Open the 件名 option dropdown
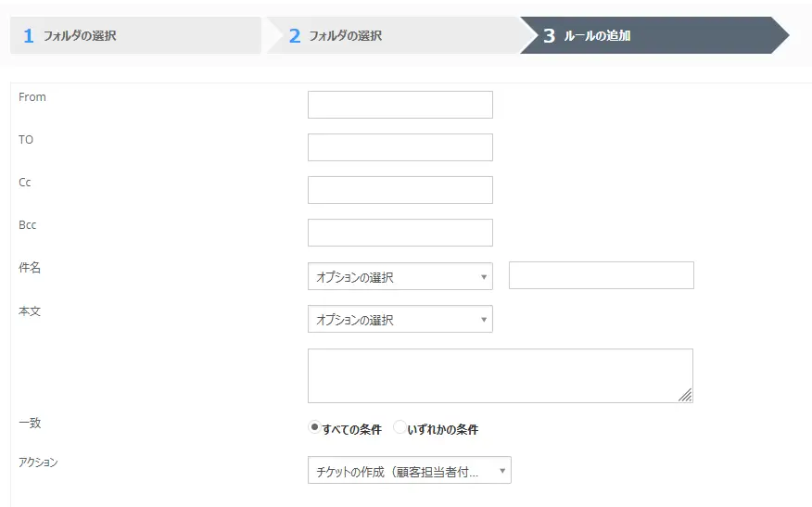Screen dimensions: 812x507 click(x=400, y=276)
